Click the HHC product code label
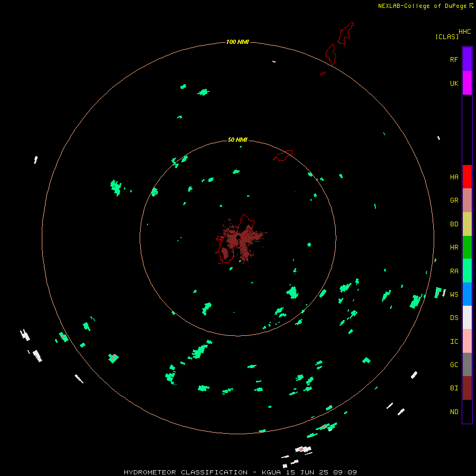 click(465, 32)
